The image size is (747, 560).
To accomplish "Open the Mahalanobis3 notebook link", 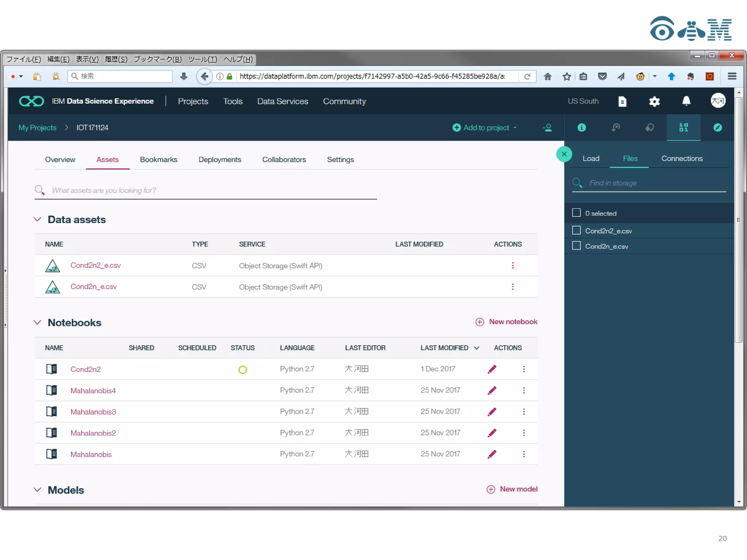I will point(93,412).
